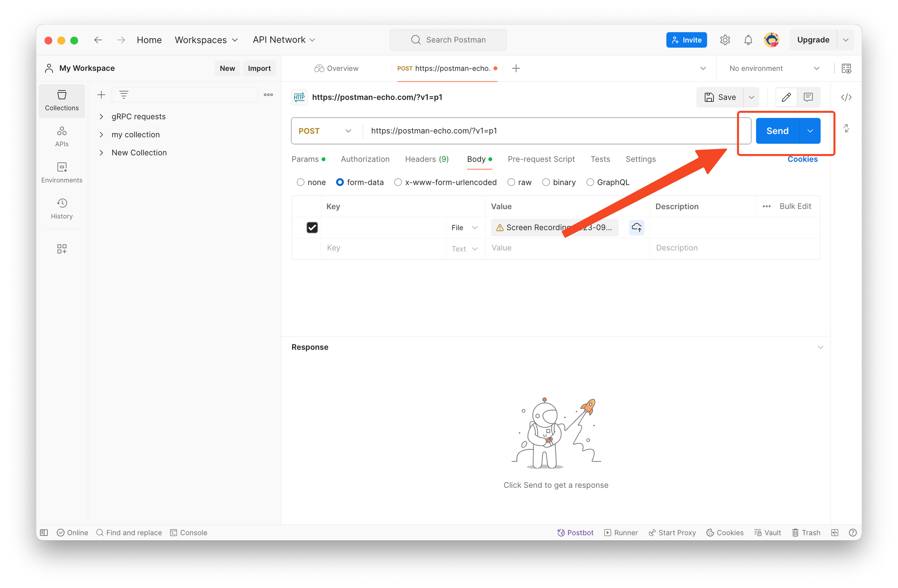The width and height of the screenshot is (898, 588).
Task: Collapse the Response panel chevron
Action: 820,347
